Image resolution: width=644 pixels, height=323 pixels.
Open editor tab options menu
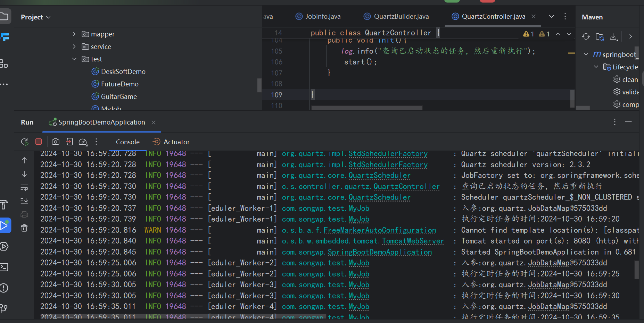(565, 16)
